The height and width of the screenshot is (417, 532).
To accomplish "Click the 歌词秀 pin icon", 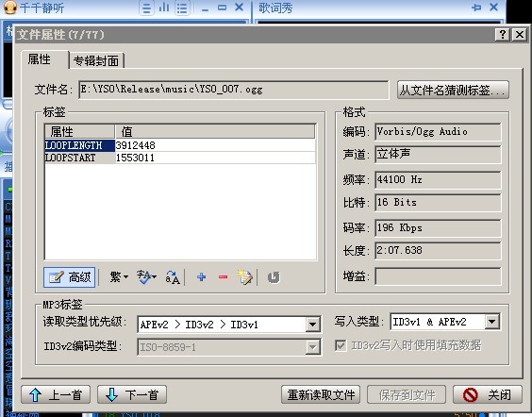I will (476, 8).
